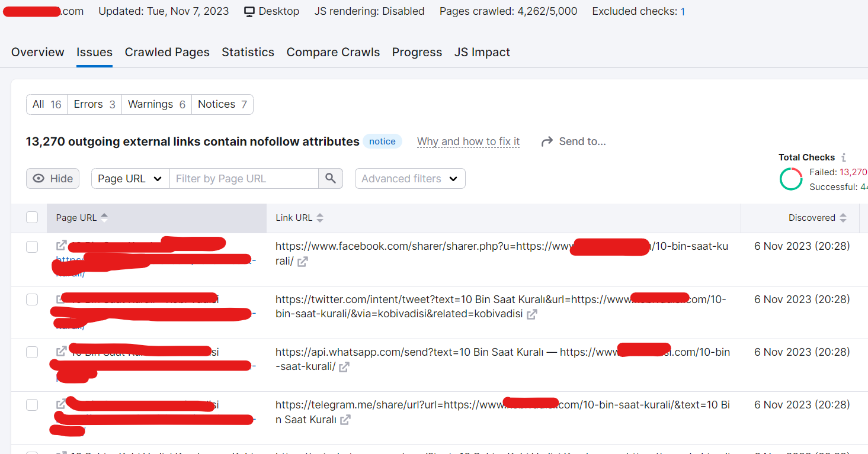Screen dimensions: 868x454
Task: Expand the Advanced filters dropdown
Action: coord(410,179)
